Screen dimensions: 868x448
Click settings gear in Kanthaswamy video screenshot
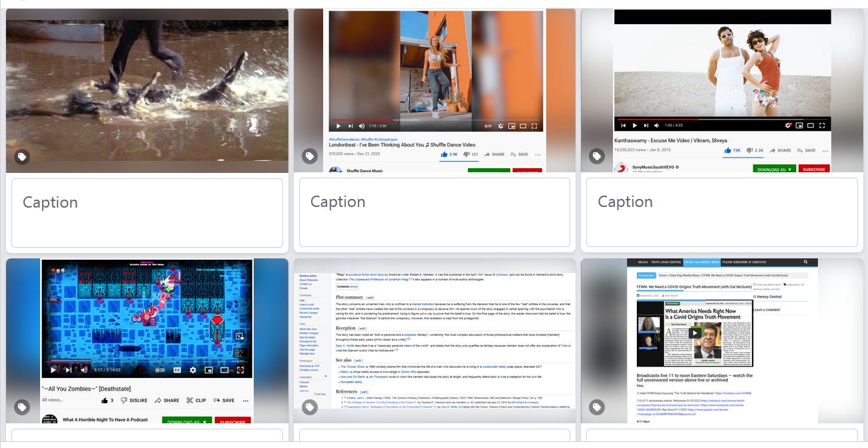(788, 126)
